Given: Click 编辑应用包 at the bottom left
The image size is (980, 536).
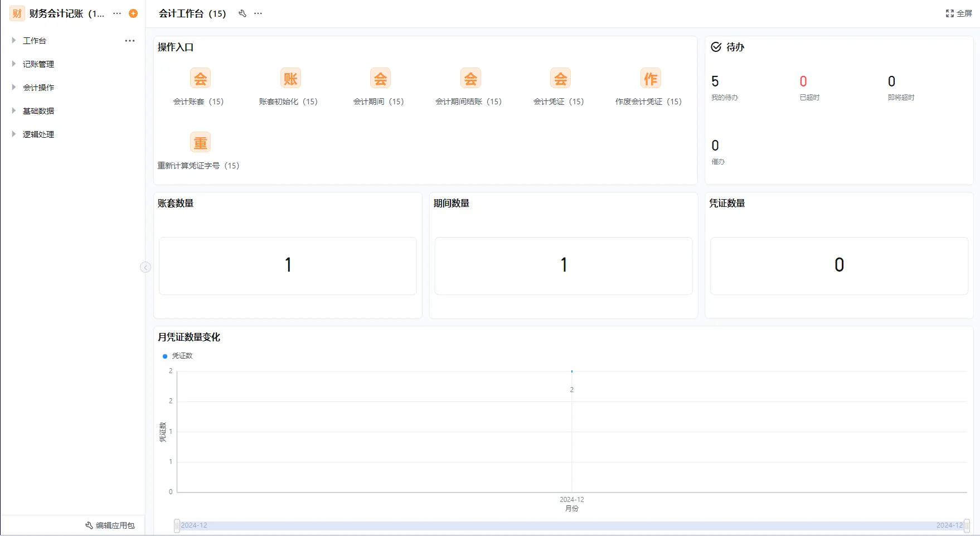Looking at the screenshot, I should [x=109, y=525].
